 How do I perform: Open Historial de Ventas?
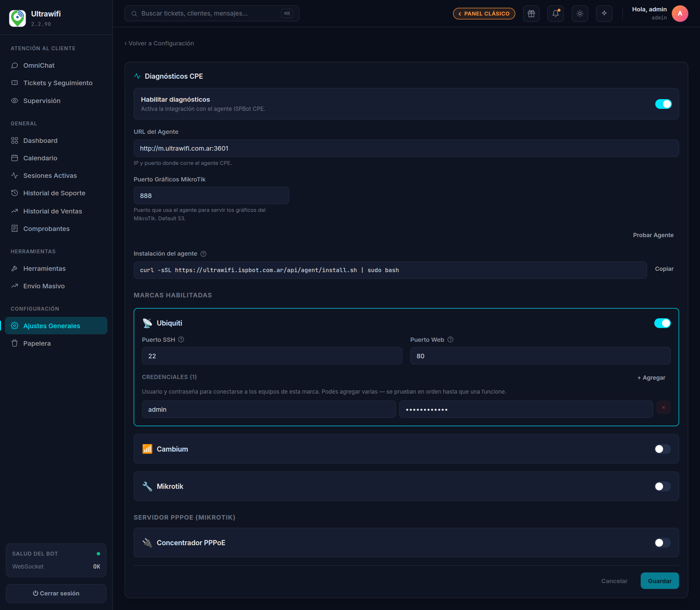click(x=56, y=211)
